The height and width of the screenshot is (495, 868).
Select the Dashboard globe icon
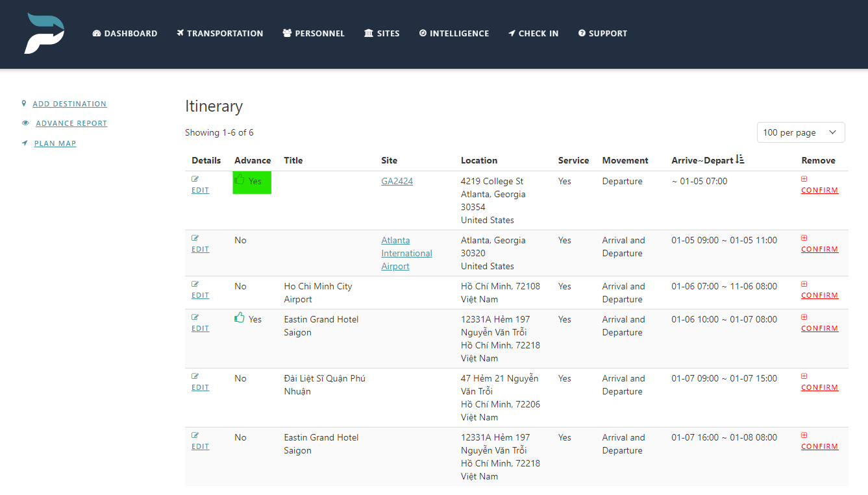click(96, 33)
